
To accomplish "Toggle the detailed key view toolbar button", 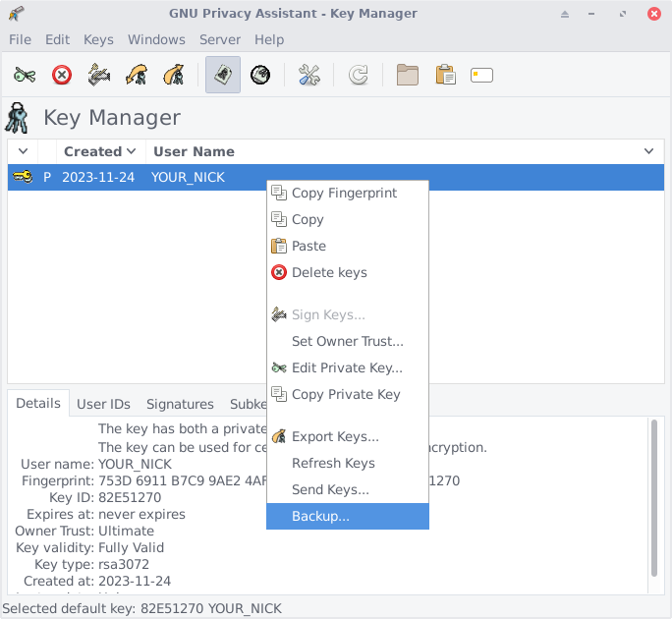I will click(x=223, y=75).
